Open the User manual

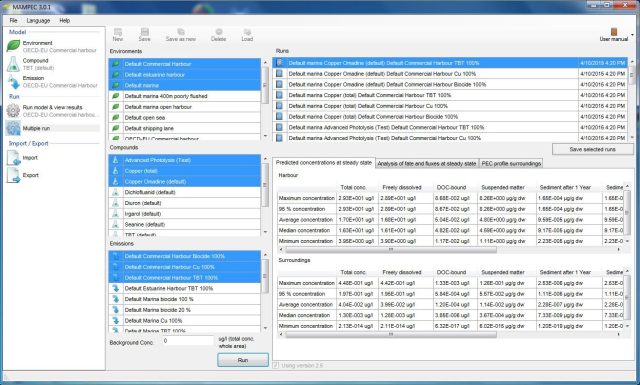(613, 35)
